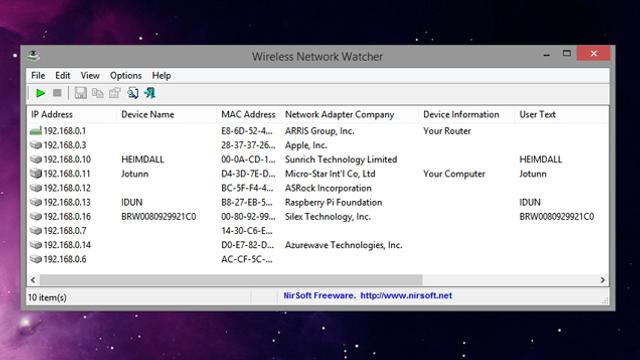Click the horizontal scrollbar right arrow
Image resolution: width=640 pixels, height=360 pixels.
click(x=602, y=280)
